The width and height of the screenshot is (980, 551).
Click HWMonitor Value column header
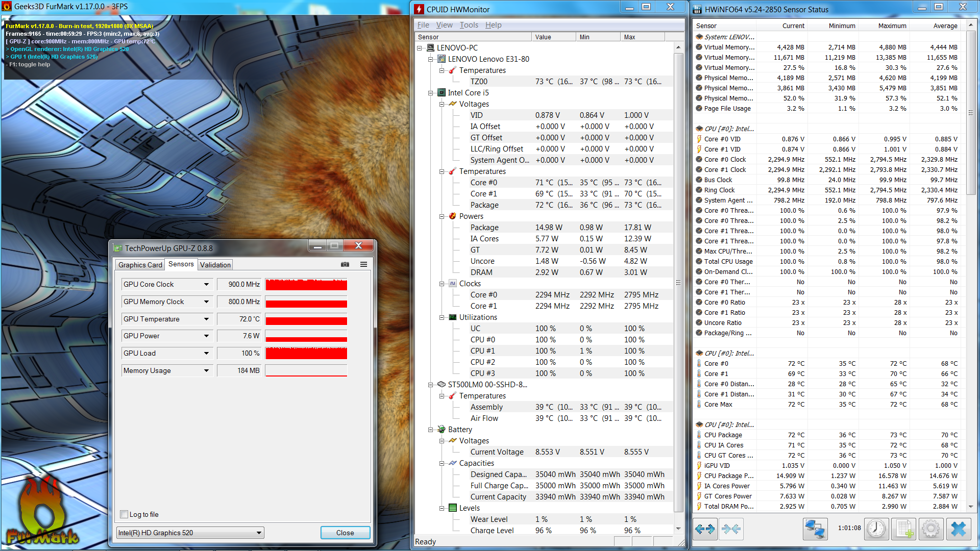[x=553, y=37]
